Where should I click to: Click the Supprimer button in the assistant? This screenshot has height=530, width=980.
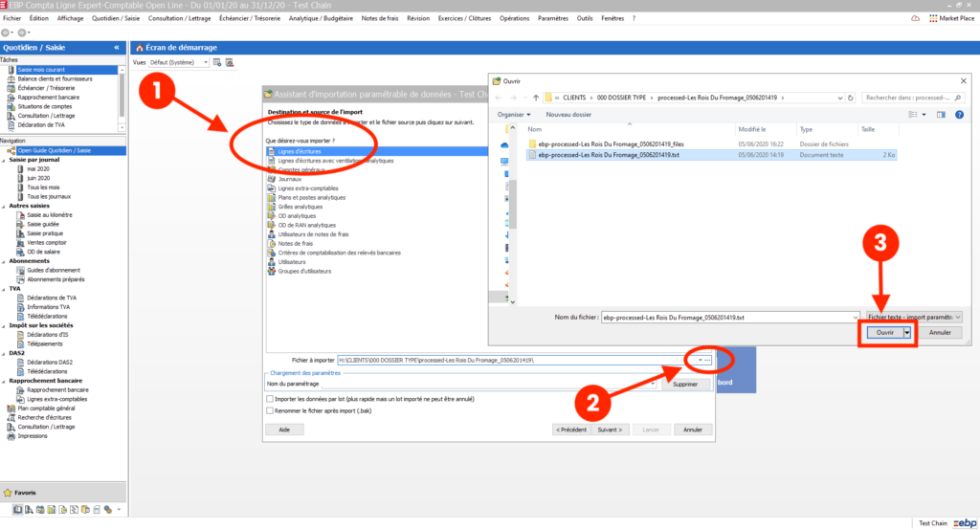pyautogui.click(x=685, y=385)
